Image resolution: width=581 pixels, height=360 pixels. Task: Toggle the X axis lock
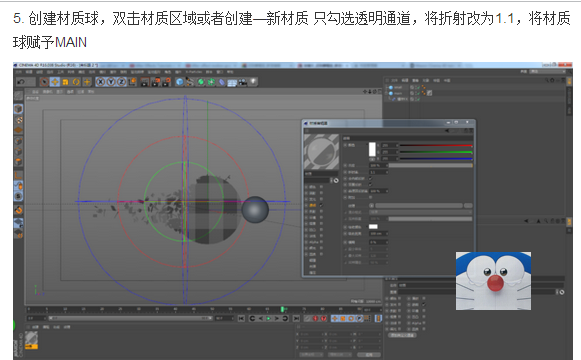coord(101,82)
